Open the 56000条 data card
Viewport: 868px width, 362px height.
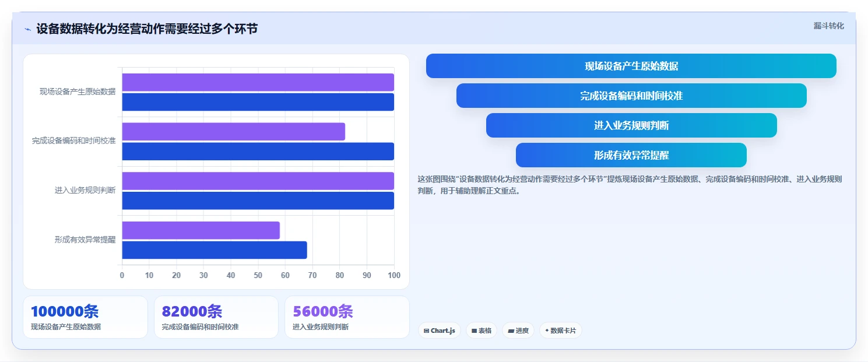[x=347, y=317]
